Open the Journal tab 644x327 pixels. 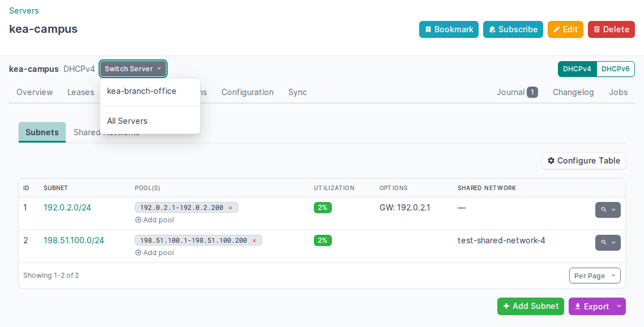click(517, 92)
